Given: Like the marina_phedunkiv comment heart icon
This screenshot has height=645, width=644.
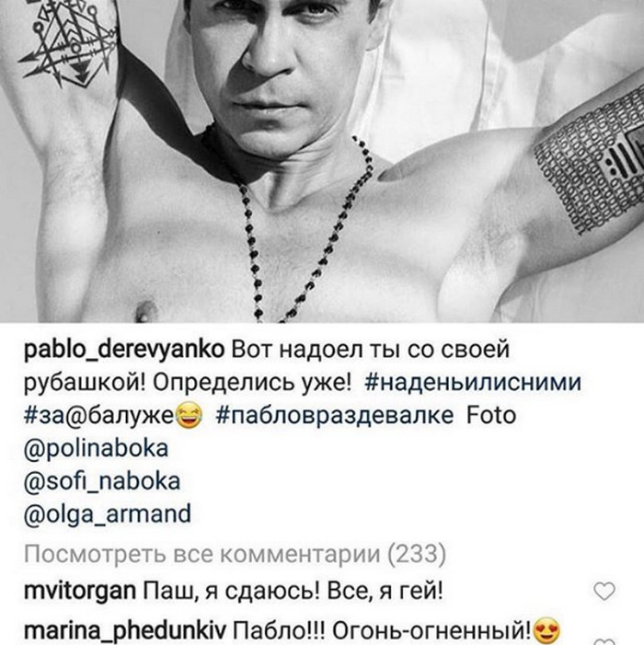Looking at the screenshot, I should click(605, 641).
